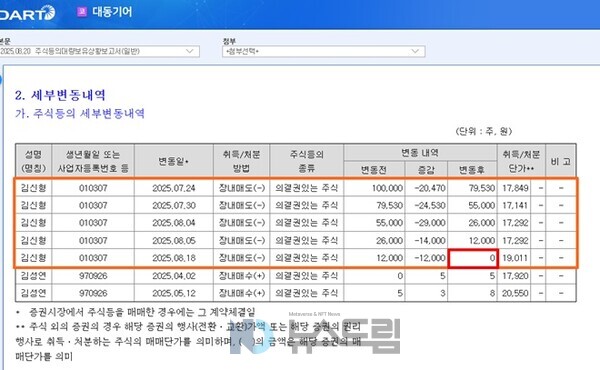Viewport: 600px width, 370px height.
Task: Click the (단위 : 주, 원) unit note
Action: 484,131
